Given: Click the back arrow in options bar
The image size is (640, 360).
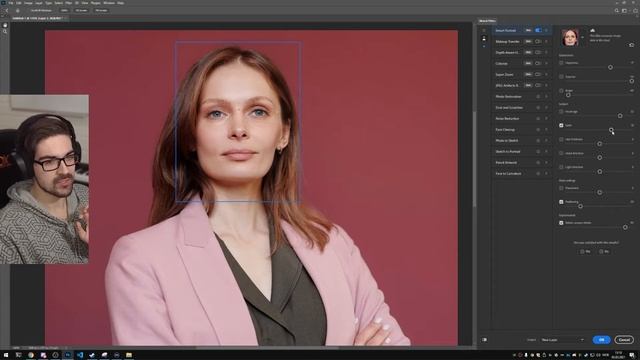Looking at the screenshot, I should pos(7,10).
